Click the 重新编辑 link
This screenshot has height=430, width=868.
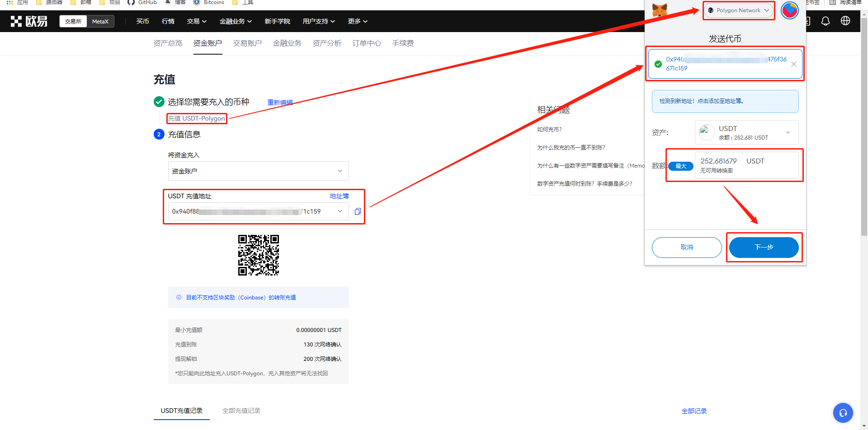(x=280, y=103)
